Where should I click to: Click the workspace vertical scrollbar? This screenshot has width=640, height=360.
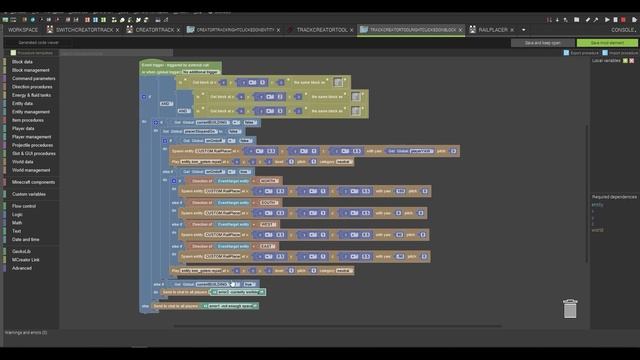(587, 194)
